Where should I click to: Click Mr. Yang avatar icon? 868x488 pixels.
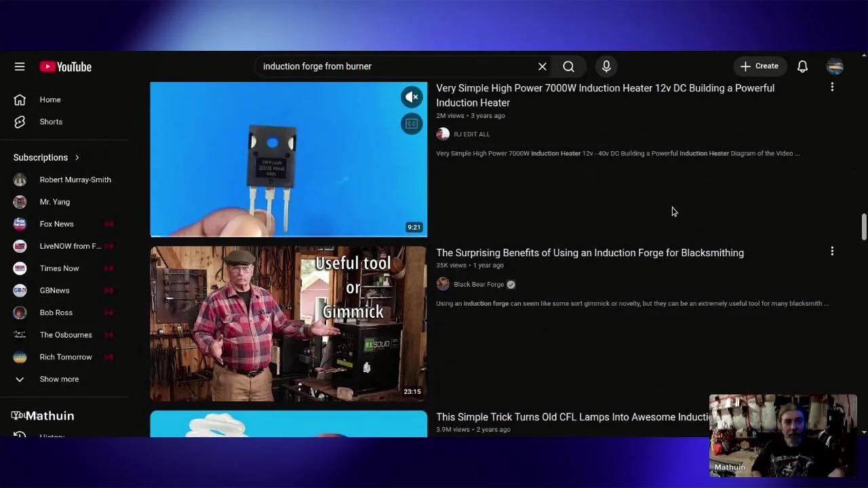click(x=20, y=202)
